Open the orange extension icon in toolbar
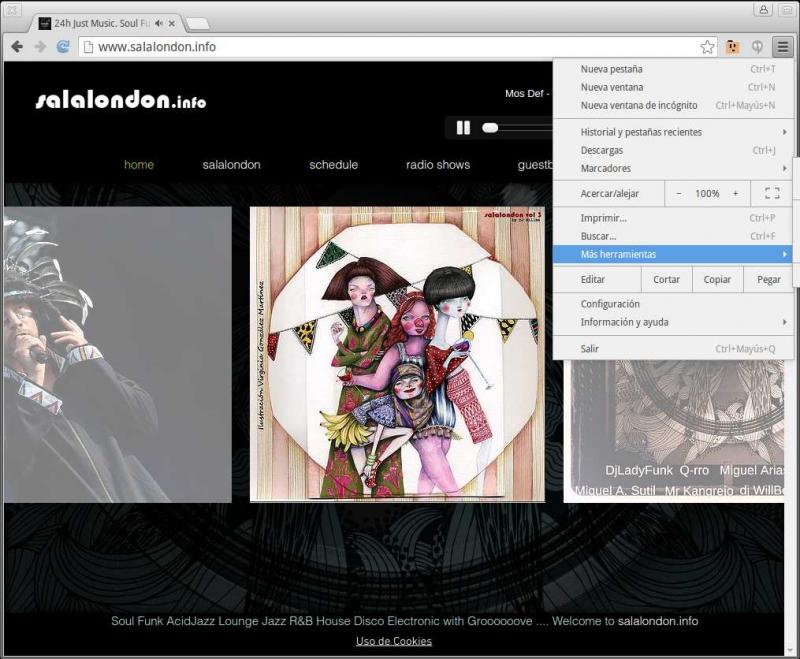The image size is (800, 659). (x=733, y=47)
